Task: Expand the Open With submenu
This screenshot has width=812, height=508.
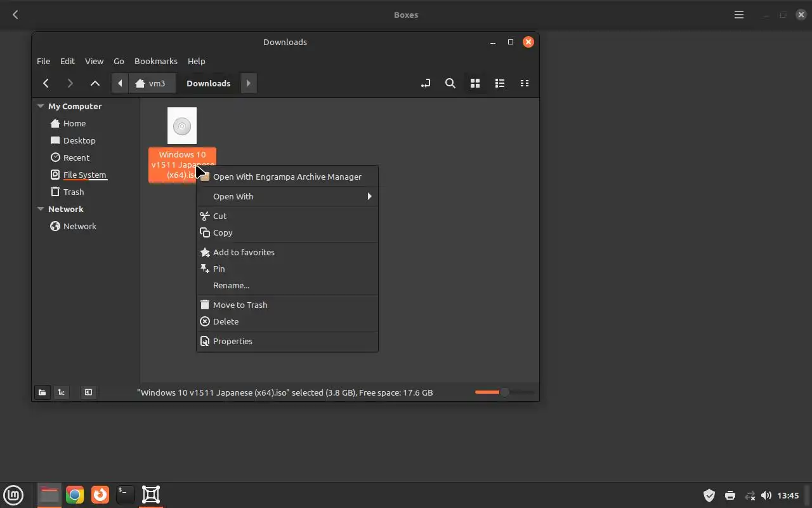Action: [287, 196]
